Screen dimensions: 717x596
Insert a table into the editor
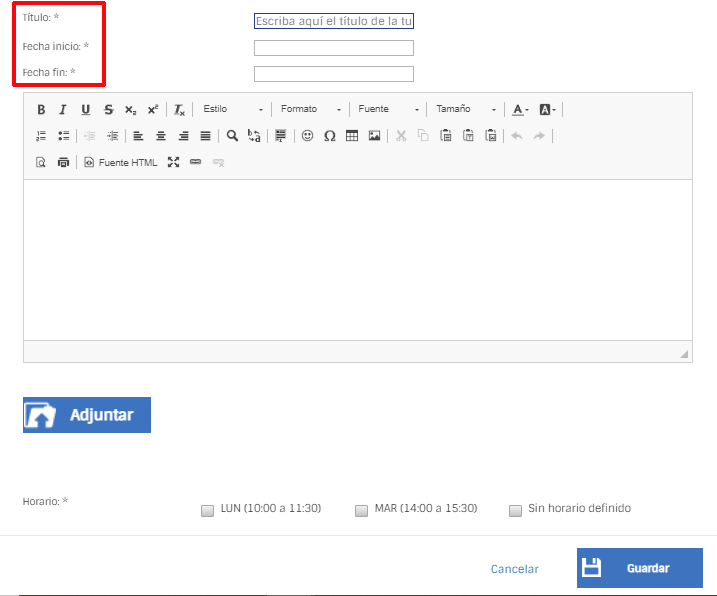pos(352,136)
